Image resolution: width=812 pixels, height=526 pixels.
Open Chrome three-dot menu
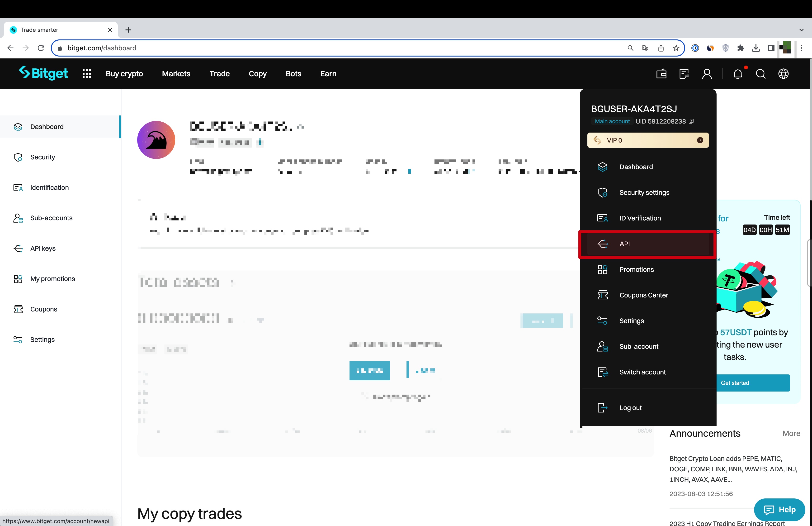pyautogui.click(x=801, y=48)
